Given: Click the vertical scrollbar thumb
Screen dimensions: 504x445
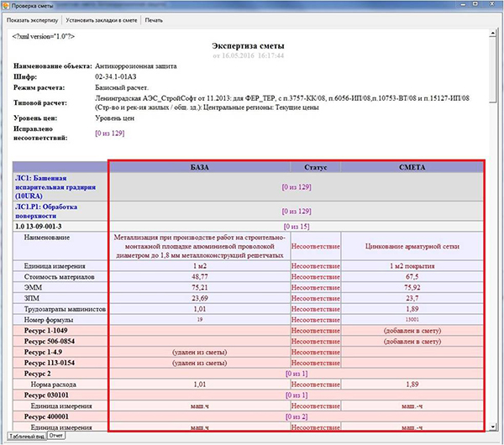Looking at the screenshot, I should coord(492,69).
